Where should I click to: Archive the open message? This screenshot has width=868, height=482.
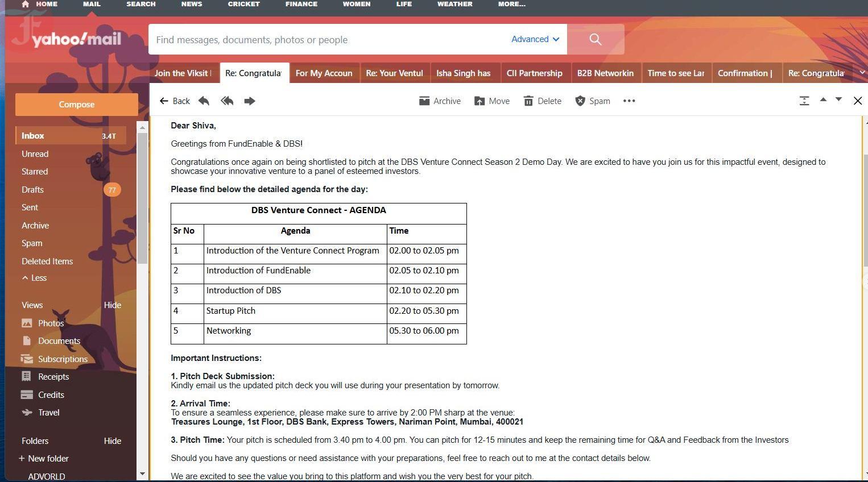coord(440,101)
